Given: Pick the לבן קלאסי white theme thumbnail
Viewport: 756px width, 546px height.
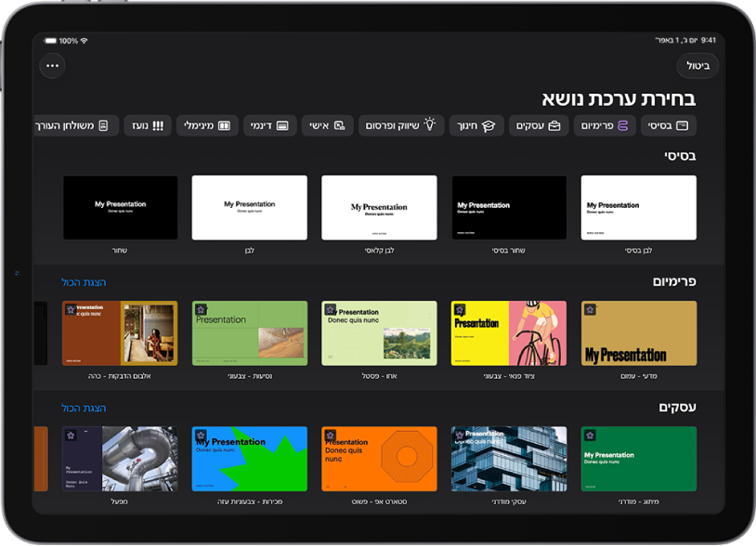Looking at the screenshot, I should (380, 208).
